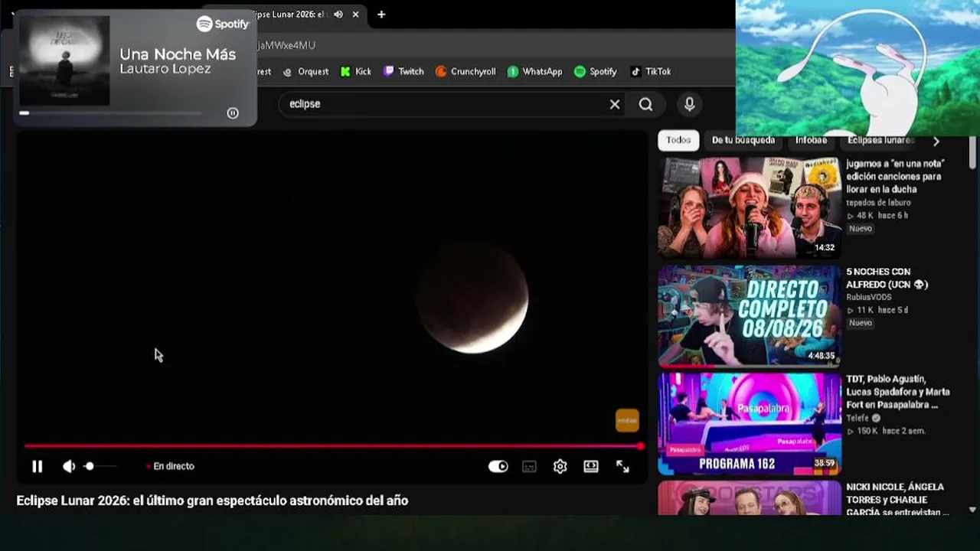Screen dimensions: 980x551
Task: Mute the Eclipse Lunar browser tab audio
Action: pyautogui.click(x=338, y=15)
